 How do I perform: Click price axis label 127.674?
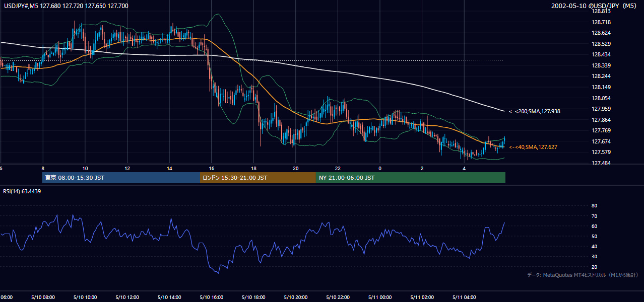pos(601,141)
